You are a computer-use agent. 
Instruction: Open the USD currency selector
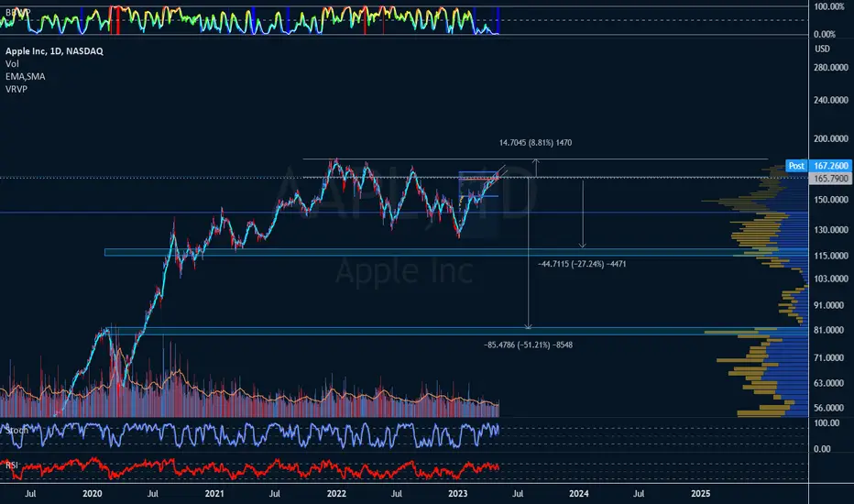(x=823, y=49)
